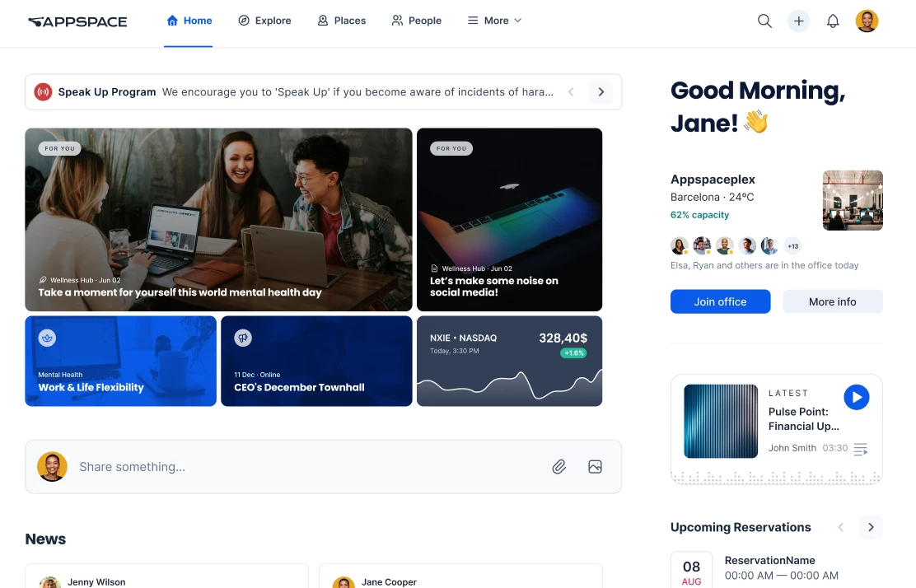916x588 pixels.
Task: Click the 62% capacity indicator
Action: [700, 215]
